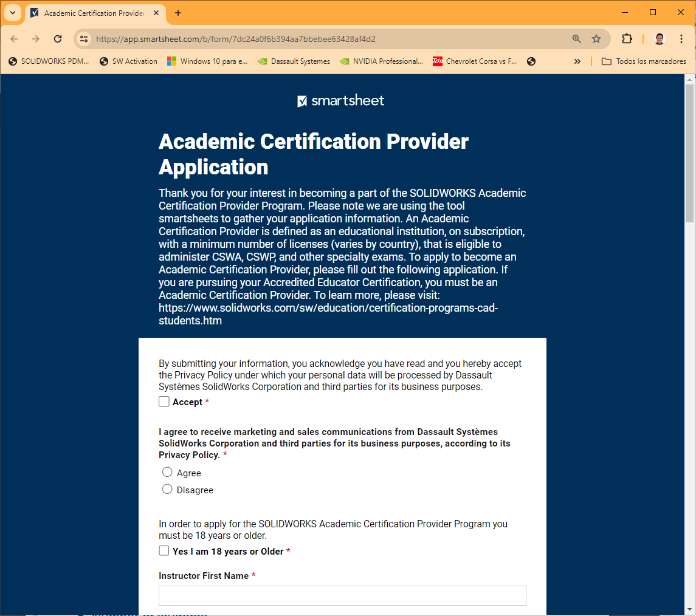
Task: Maximize the browser window
Action: pyautogui.click(x=653, y=12)
